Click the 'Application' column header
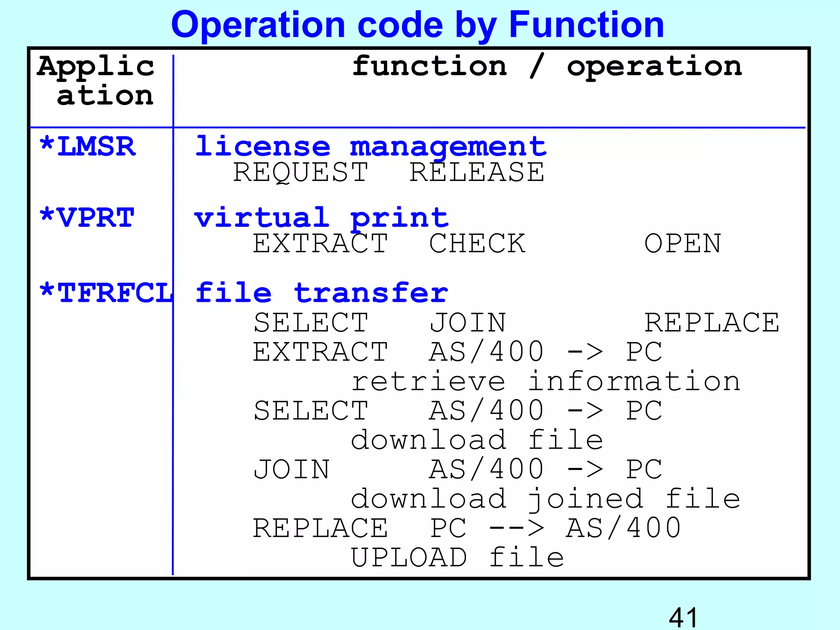The width and height of the screenshot is (840, 630). point(96,80)
